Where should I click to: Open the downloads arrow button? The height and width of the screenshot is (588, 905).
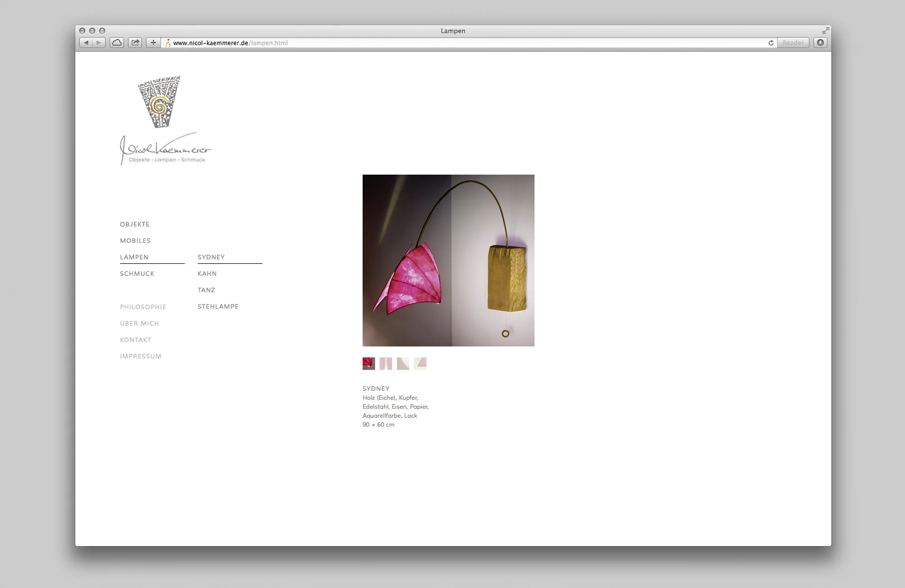pos(820,43)
